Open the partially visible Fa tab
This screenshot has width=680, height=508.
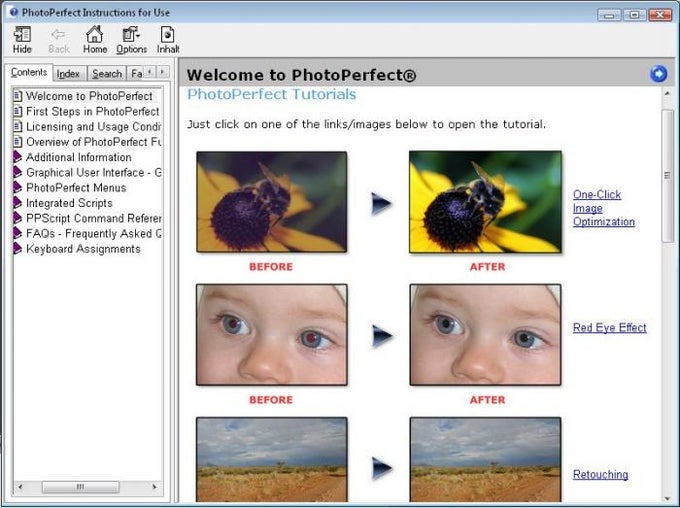coord(136,74)
